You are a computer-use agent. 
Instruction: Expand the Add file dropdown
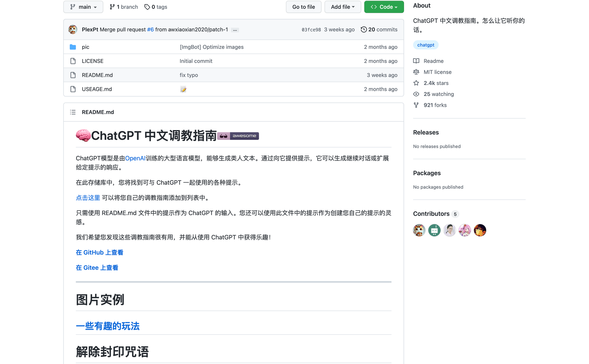pyautogui.click(x=343, y=7)
